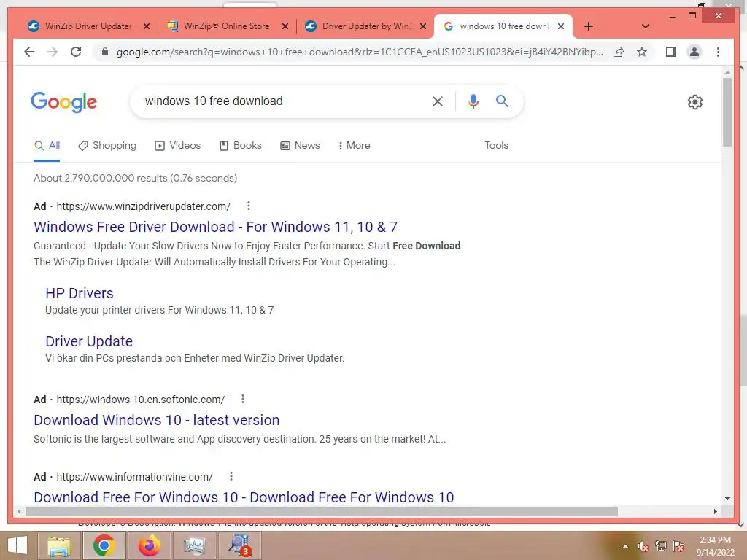Screen dimensions: 747x560
Task: View site security lock info
Action: click(105, 52)
